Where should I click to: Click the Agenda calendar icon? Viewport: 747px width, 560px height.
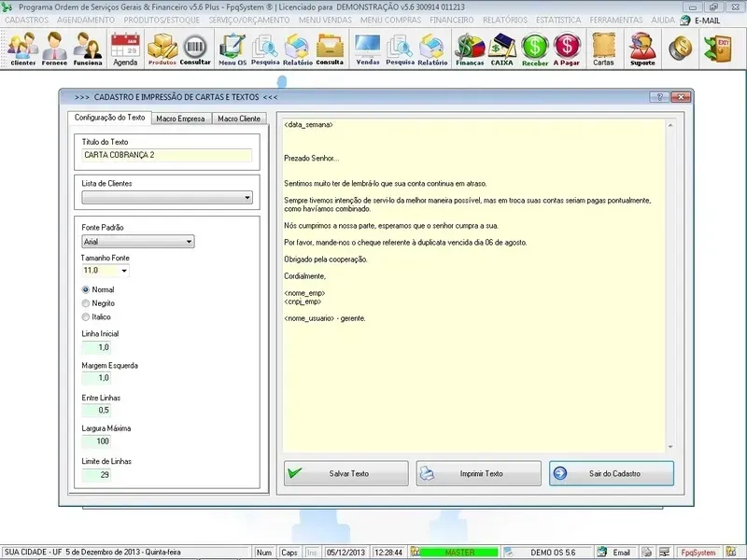(x=124, y=49)
